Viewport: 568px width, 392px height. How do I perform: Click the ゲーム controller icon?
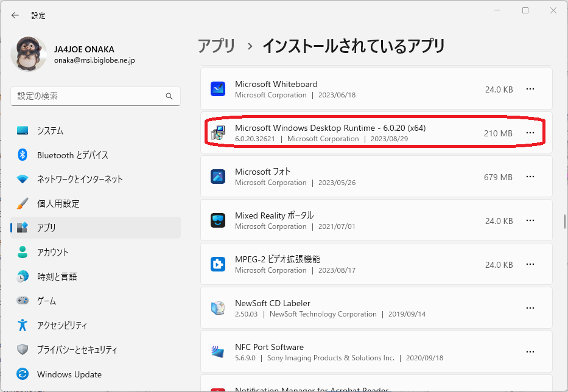[23, 300]
